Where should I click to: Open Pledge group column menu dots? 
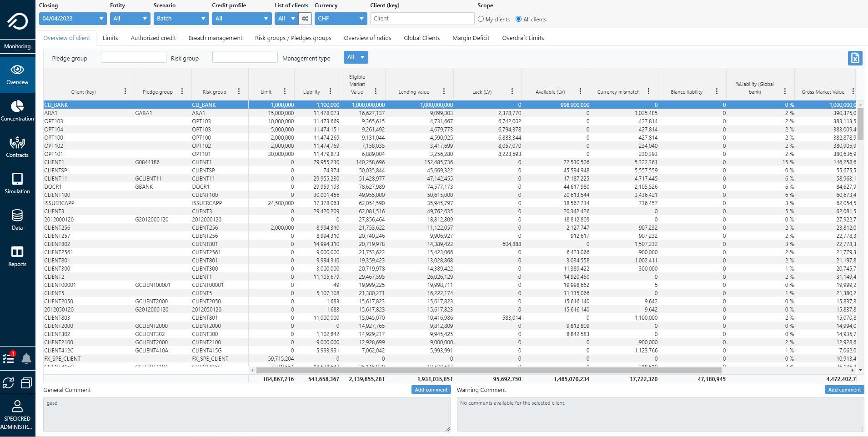point(182,91)
